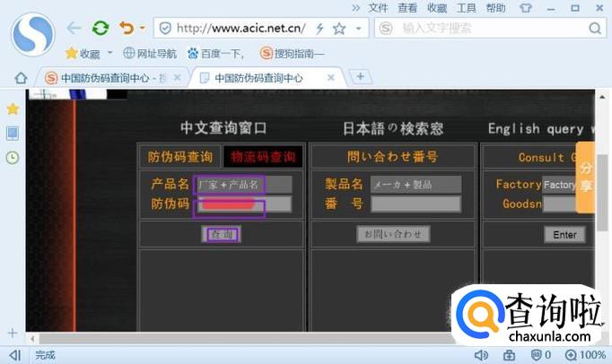The height and width of the screenshot is (364, 612).
Task: Click the Sogou search box
Action: point(491,28)
